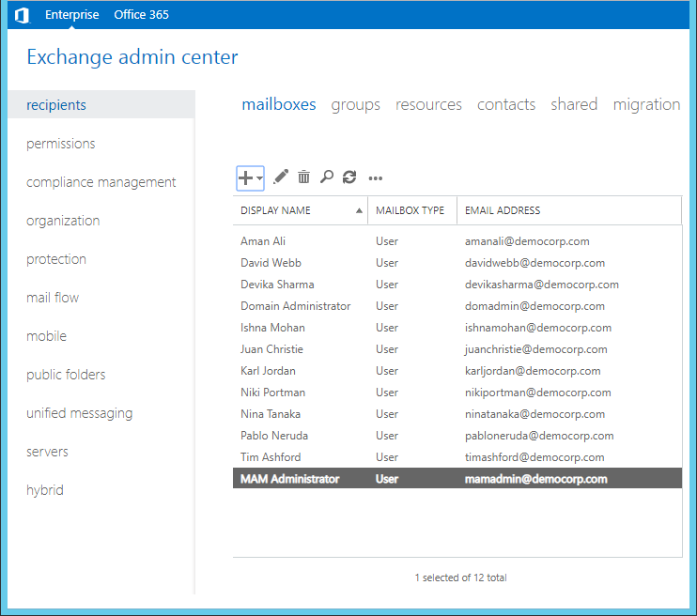
Task: Open the dropdown arrow beside the plus icon
Action: [x=259, y=177]
